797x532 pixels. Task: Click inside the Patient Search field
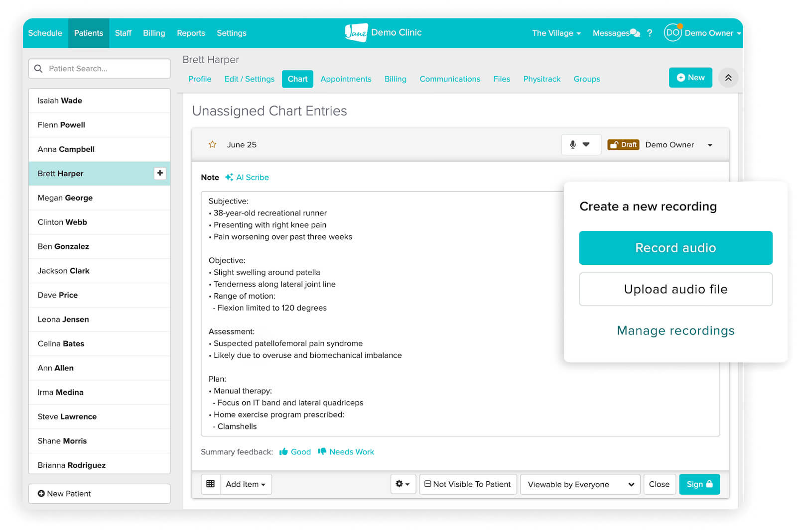[100, 69]
